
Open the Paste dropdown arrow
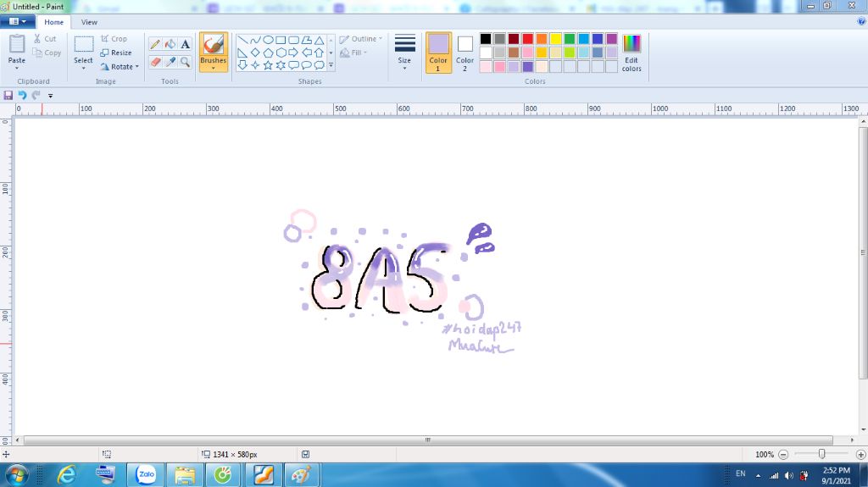point(17,68)
